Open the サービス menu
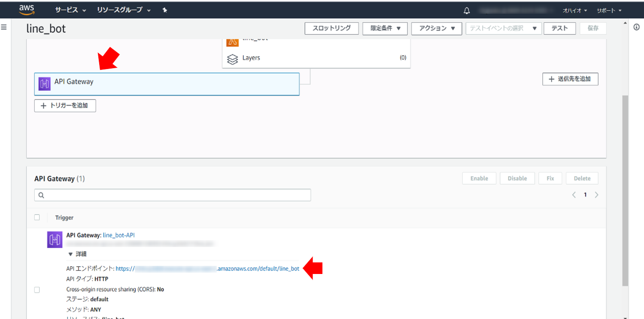 [71, 10]
